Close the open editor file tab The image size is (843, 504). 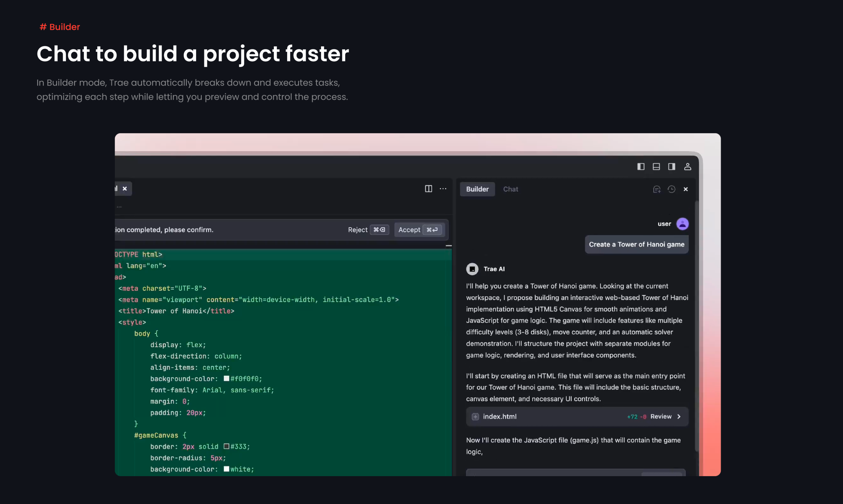coord(125,189)
